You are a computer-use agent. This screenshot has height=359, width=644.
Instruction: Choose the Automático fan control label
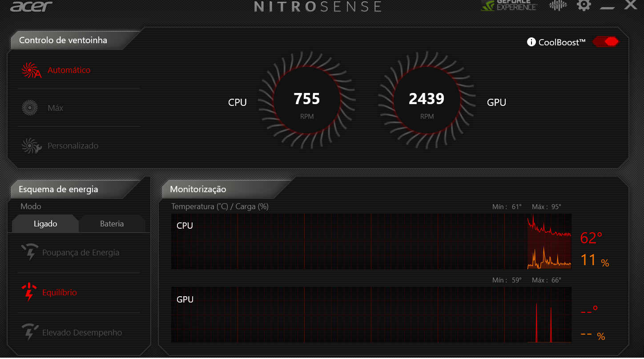69,70
